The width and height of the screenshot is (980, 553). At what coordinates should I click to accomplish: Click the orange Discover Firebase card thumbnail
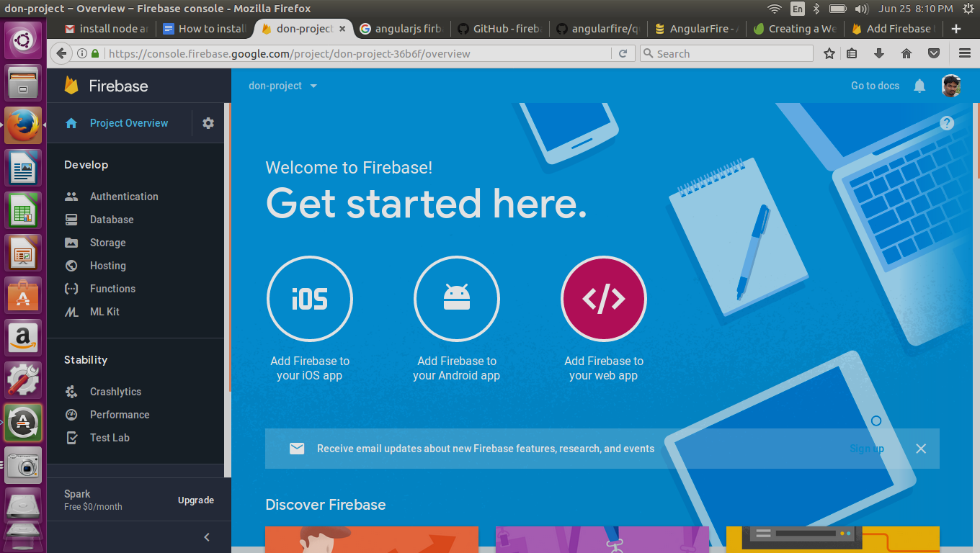point(372,540)
